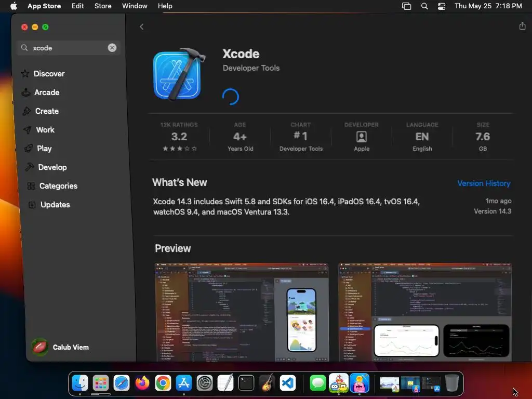Image resolution: width=532 pixels, height=399 pixels.
Task: Open TextEdit from the dock
Action: coord(225,383)
